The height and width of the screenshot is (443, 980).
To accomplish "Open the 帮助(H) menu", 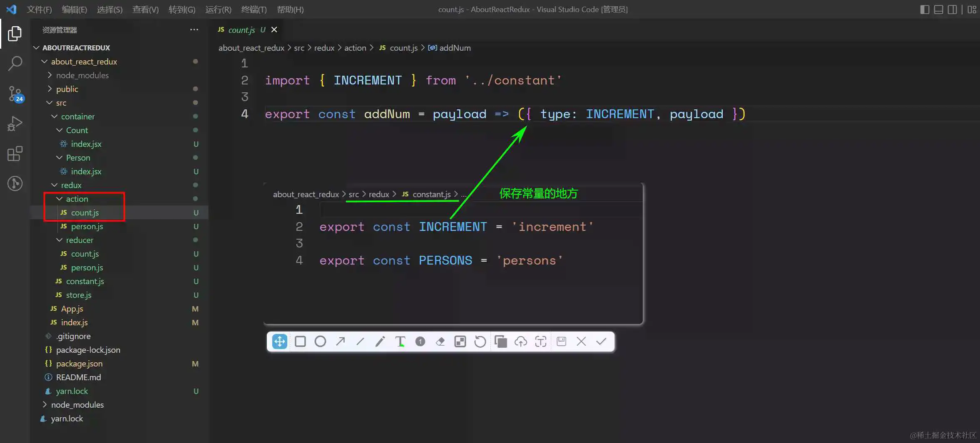I will click(x=290, y=9).
